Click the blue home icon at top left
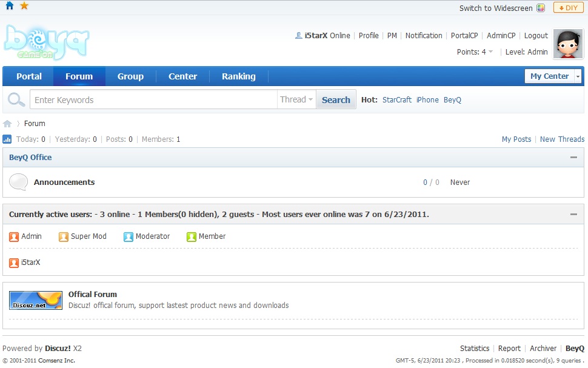 coord(10,5)
